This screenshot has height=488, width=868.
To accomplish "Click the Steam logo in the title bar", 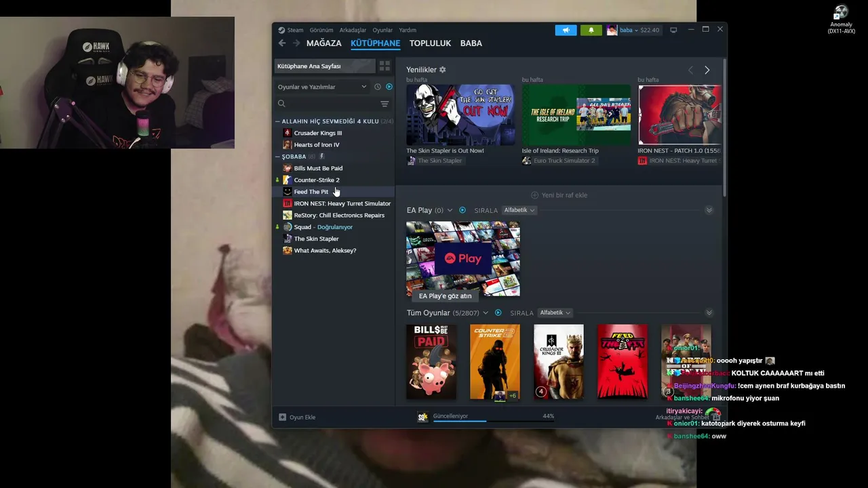I will [281, 30].
